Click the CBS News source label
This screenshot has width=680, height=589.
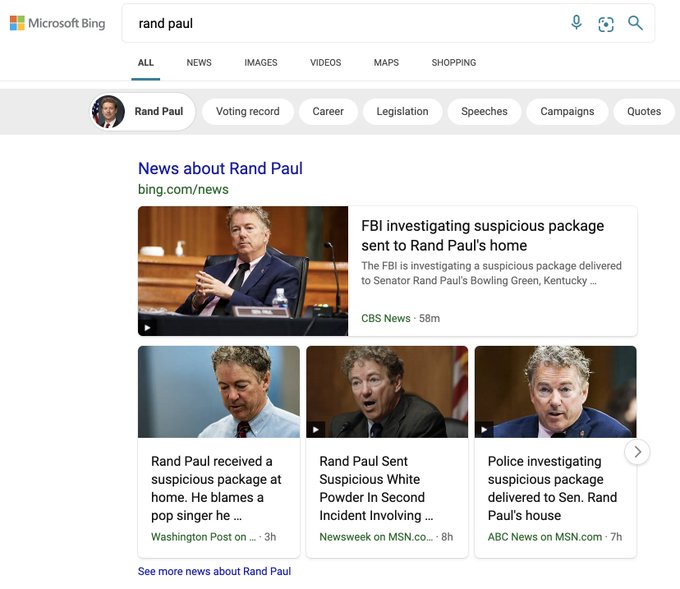[x=386, y=318]
